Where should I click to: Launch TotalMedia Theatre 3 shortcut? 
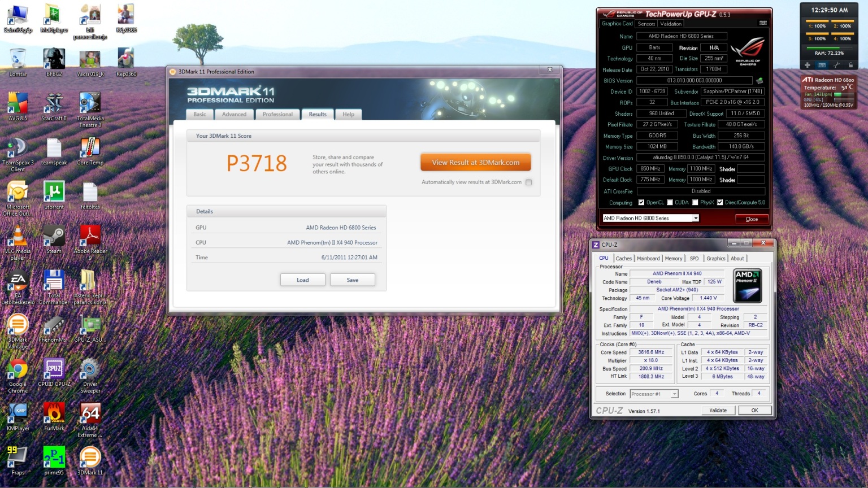point(90,110)
